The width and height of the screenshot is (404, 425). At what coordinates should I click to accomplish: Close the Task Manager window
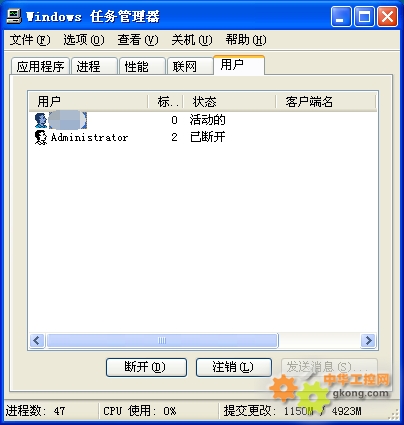pyautogui.click(x=387, y=17)
